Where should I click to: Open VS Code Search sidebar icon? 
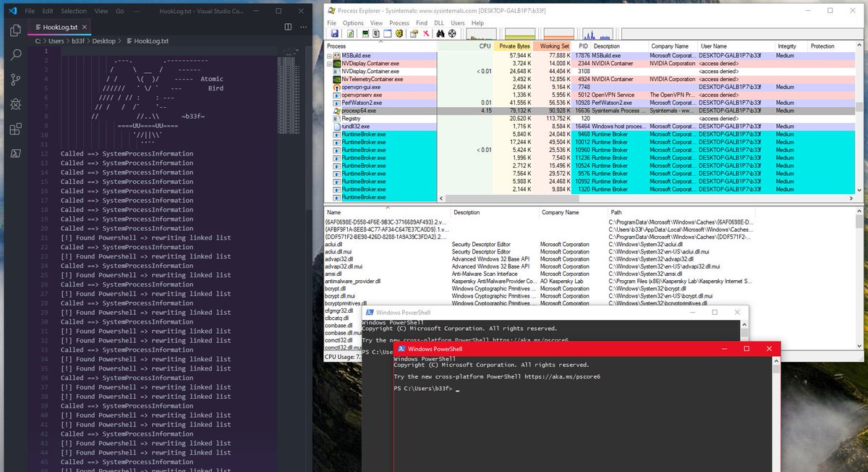(x=16, y=55)
